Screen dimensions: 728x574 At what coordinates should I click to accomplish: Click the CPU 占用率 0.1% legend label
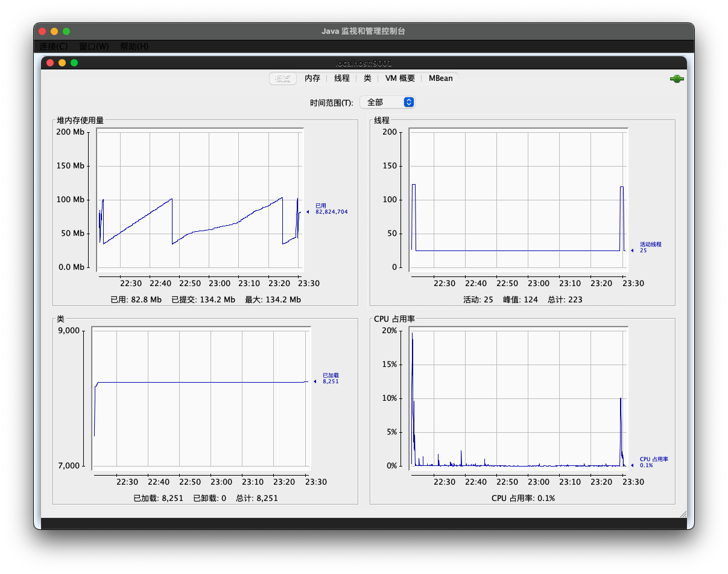click(654, 462)
